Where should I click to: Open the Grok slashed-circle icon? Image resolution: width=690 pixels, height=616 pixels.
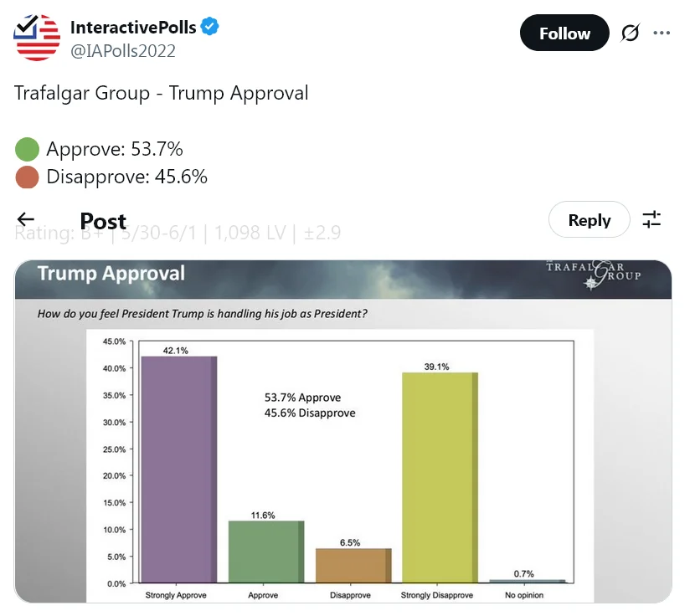tap(630, 33)
